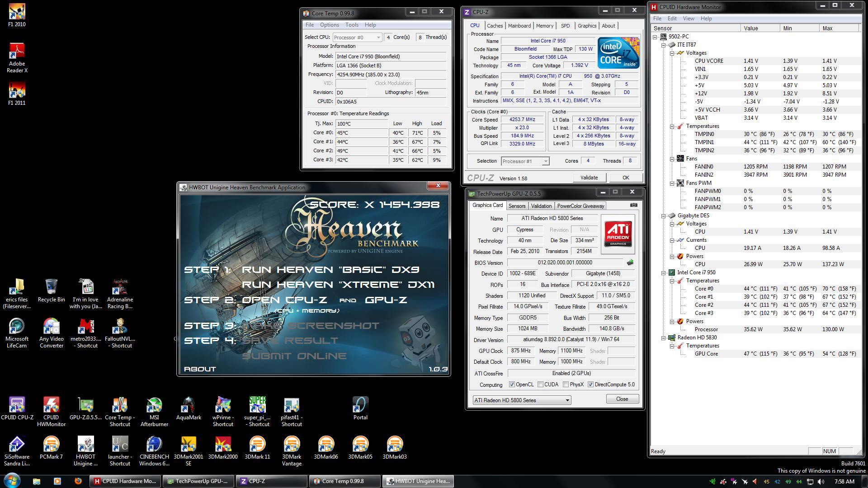Collapse Gigabyte DES tree node
Image resolution: width=868 pixels, height=488 pixels.
tap(664, 216)
